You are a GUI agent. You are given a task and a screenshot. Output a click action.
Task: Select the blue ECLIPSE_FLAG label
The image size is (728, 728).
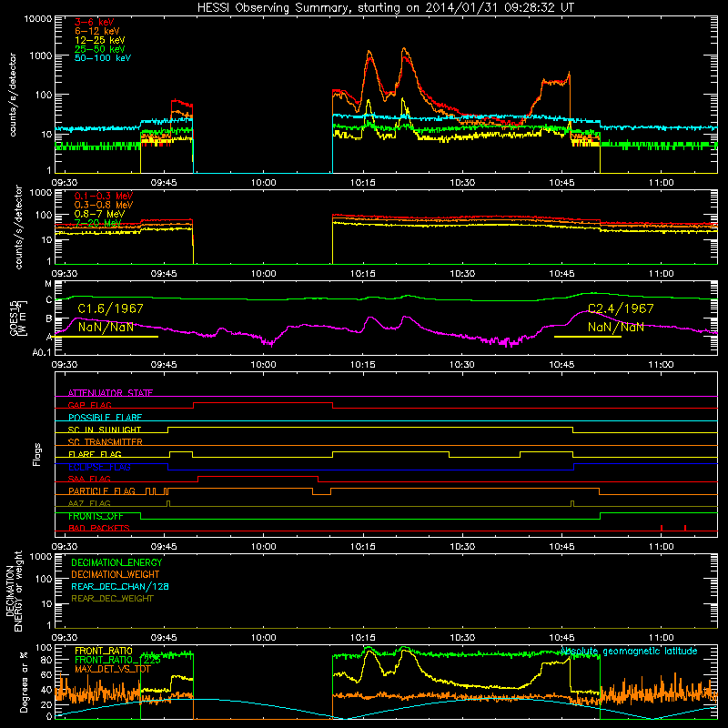click(x=99, y=467)
